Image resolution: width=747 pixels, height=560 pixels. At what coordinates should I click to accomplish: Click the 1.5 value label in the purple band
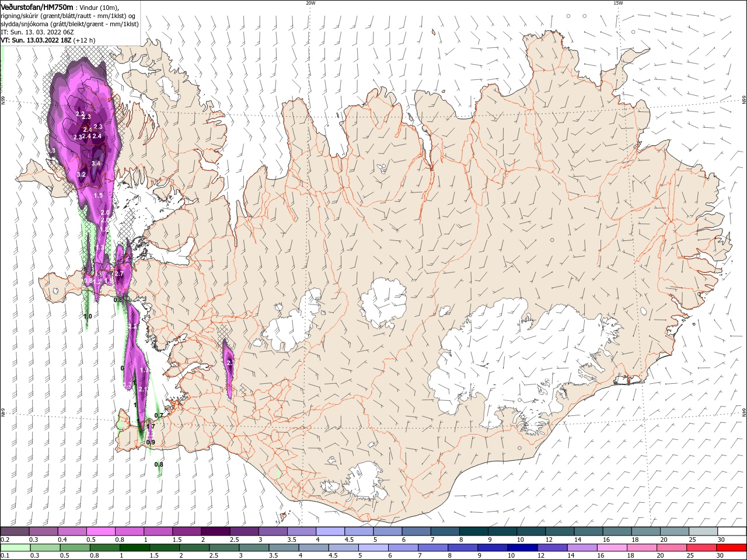[x=98, y=195]
